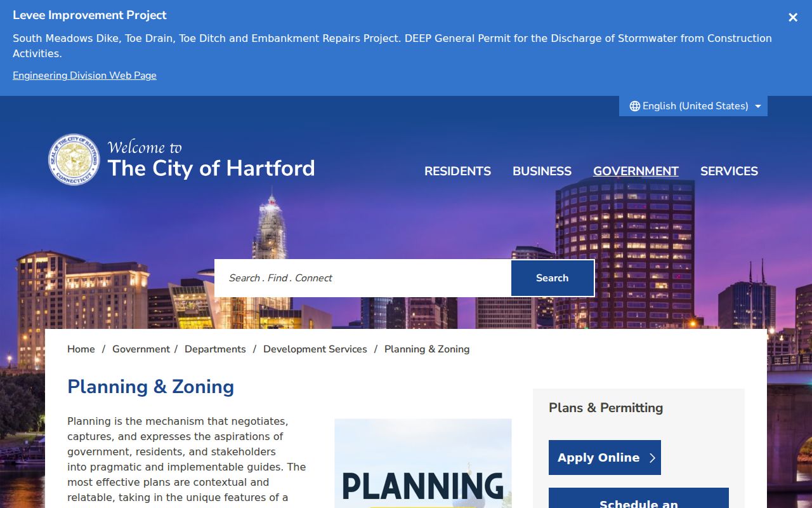Go to Departments breadcrumb
Viewport: 812px width, 508px height.
pyautogui.click(x=215, y=349)
